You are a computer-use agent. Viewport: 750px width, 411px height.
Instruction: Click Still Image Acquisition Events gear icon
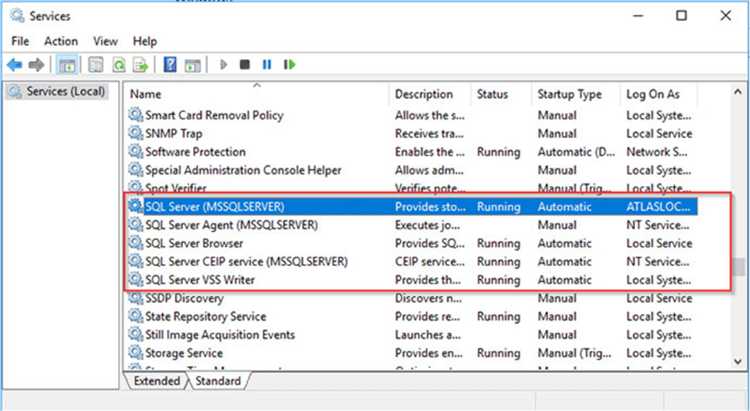tap(136, 334)
